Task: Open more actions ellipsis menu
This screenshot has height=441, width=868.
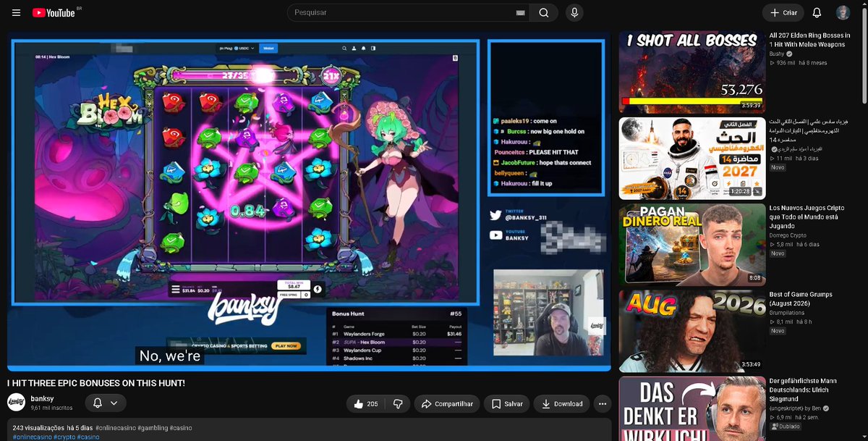Action: pos(603,404)
